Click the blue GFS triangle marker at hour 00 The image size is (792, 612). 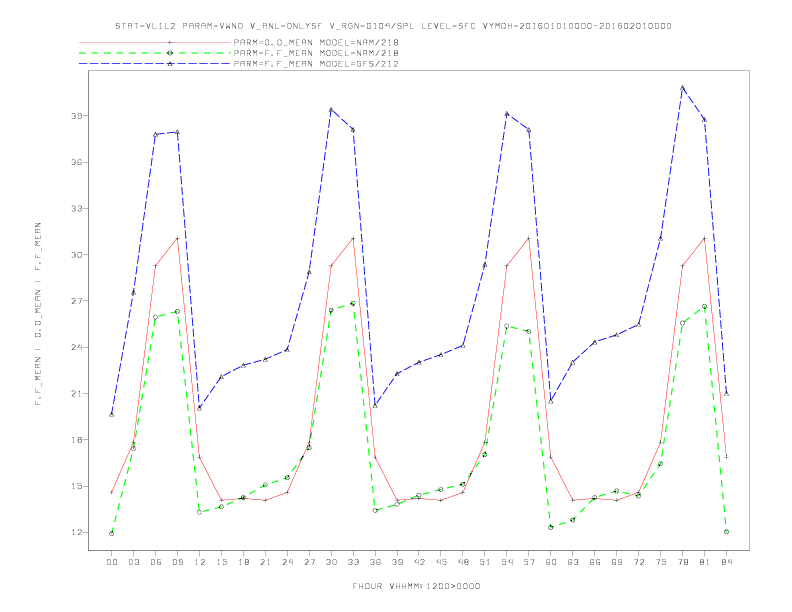[112, 415]
